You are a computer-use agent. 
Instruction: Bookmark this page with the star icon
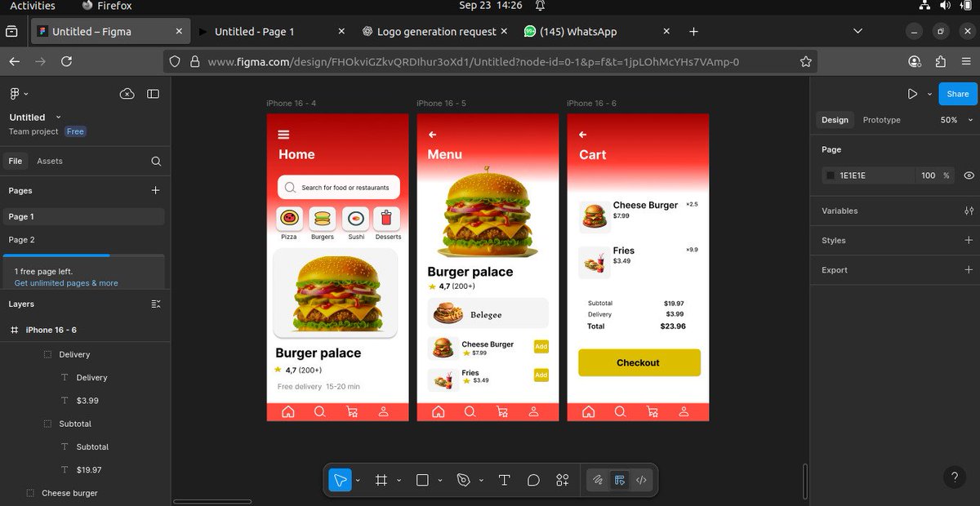pos(806,61)
